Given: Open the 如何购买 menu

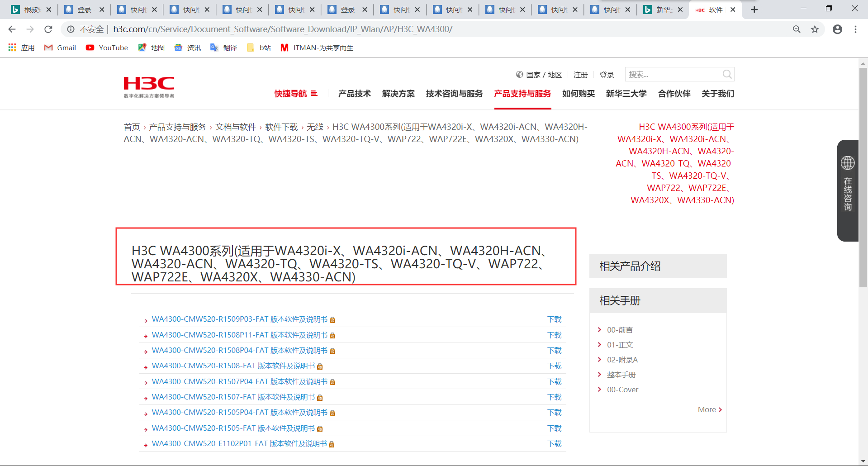Looking at the screenshot, I should [x=579, y=94].
